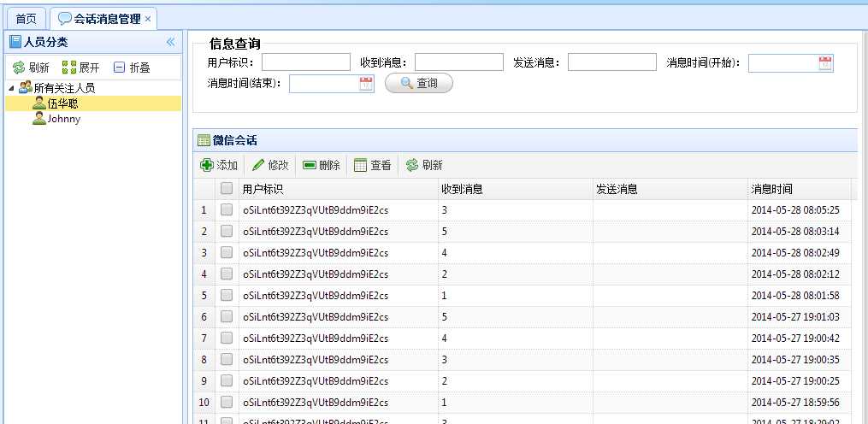This screenshot has height=424, width=868.
Task: Click the 消息时间(结束) date field
Action: pos(324,84)
